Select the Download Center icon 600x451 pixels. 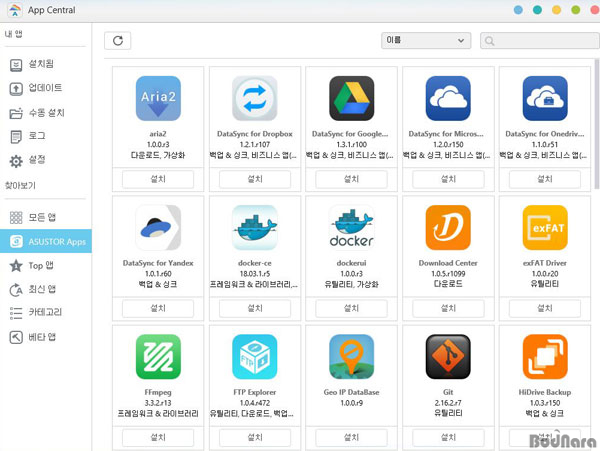447,228
